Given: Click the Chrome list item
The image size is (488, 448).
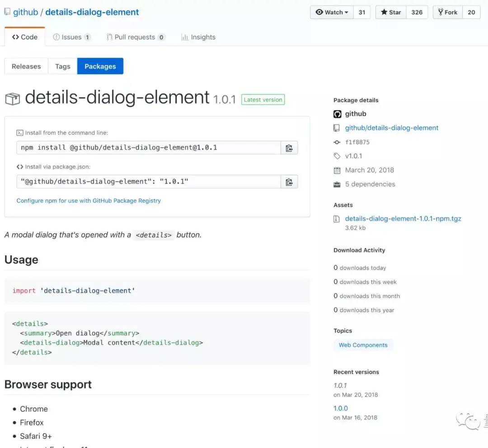Looking at the screenshot, I should (x=33, y=409).
